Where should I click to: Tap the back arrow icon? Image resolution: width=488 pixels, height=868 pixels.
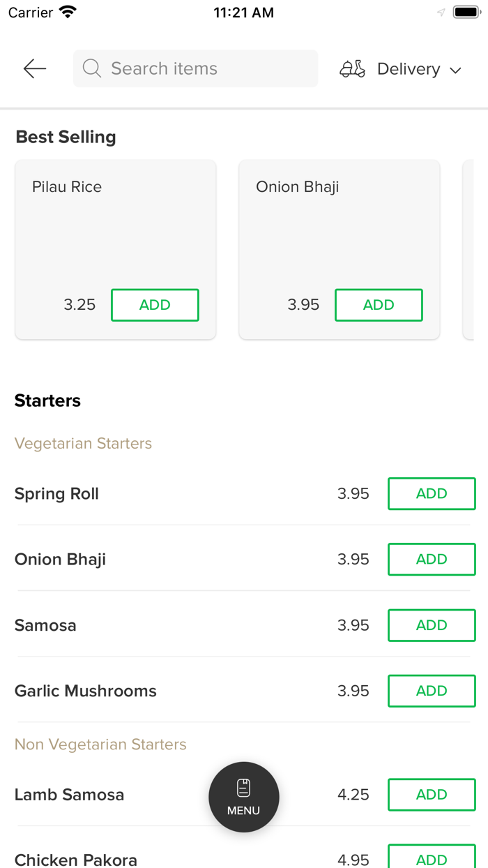pyautogui.click(x=34, y=68)
